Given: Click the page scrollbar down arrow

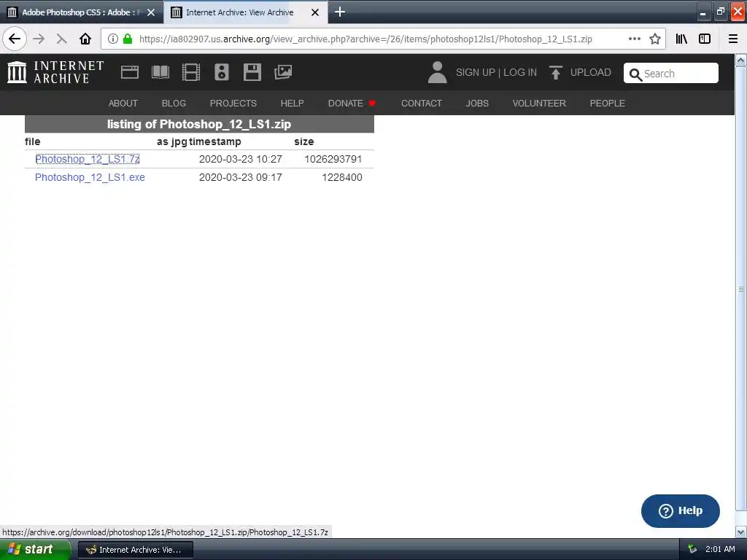Looking at the screenshot, I should 741,532.
